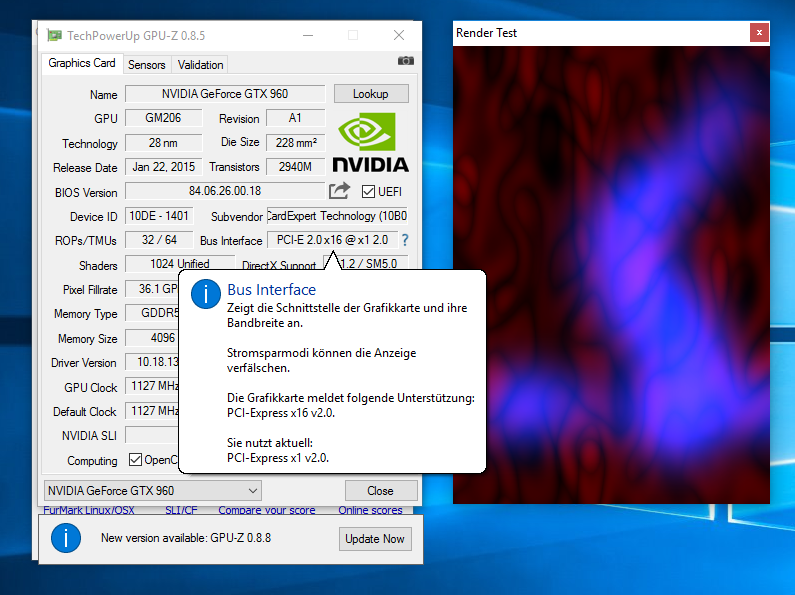Click the GPU-Z screenshot camera icon
This screenshot has width=795, height=595.
tap(406, 61)
